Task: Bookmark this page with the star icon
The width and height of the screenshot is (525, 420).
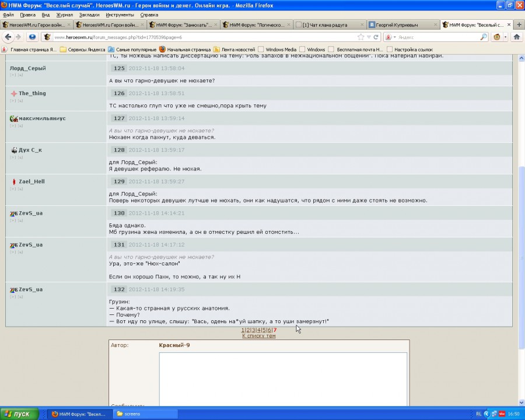Action: click(x=360, y=37)
